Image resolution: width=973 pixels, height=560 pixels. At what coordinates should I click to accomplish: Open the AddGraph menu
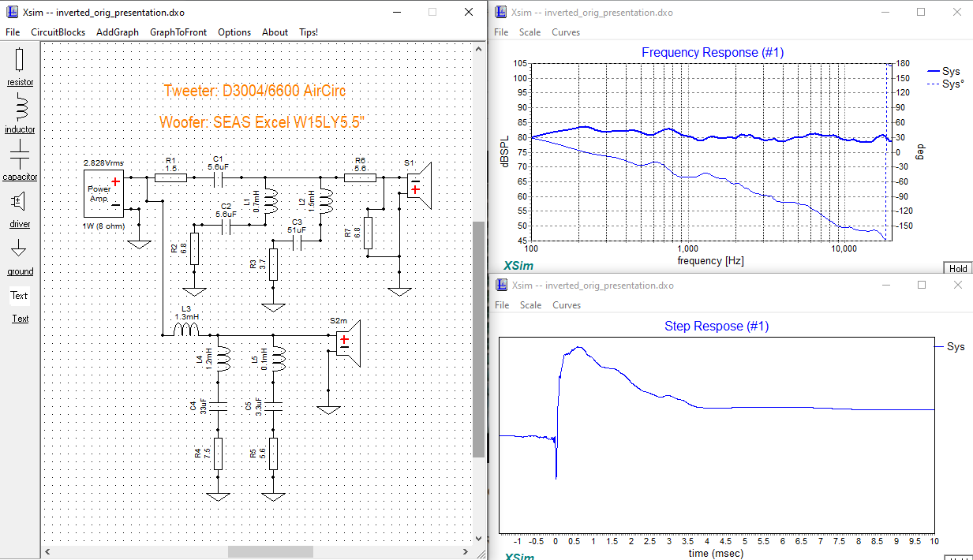coord(118,32)
